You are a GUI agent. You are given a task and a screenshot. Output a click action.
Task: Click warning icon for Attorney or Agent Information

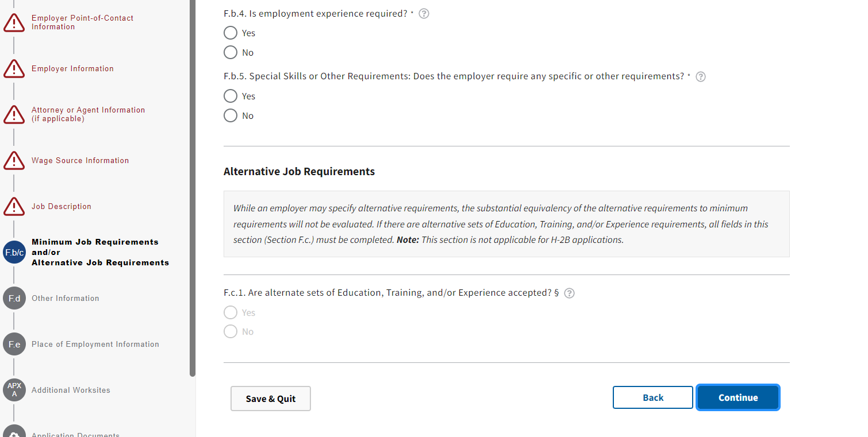pos(14,115)
